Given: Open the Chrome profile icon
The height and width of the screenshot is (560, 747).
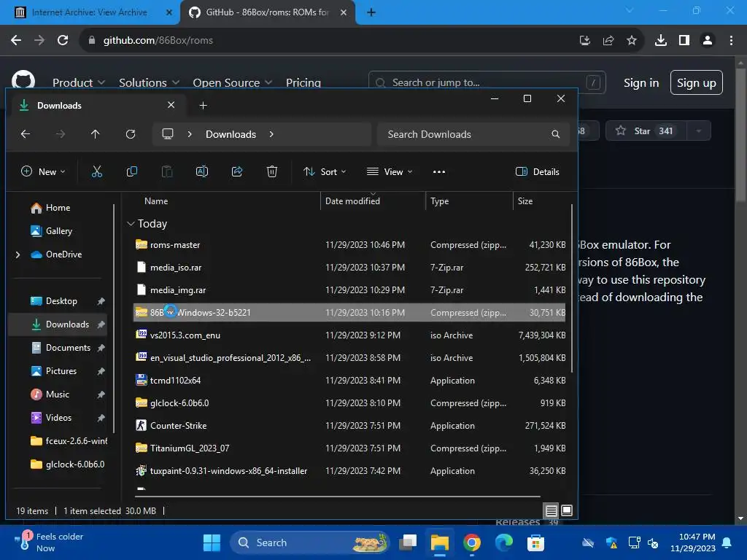Looking at the screenshot, I should [708, 41].
